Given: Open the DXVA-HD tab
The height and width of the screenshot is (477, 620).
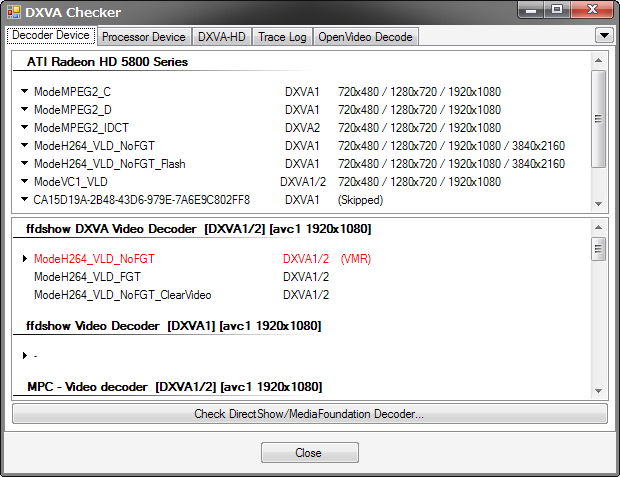Looking at the screenshot, I should click(222, 37).
